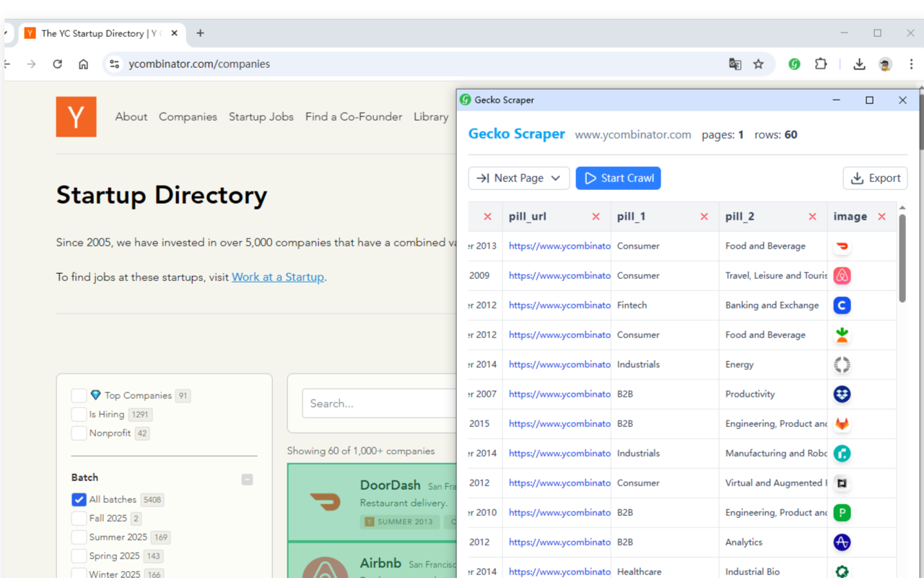Viewport: 924px width, 578px height.
Task: Uncheck the All batches checkbox
Action: coord(79,499)
